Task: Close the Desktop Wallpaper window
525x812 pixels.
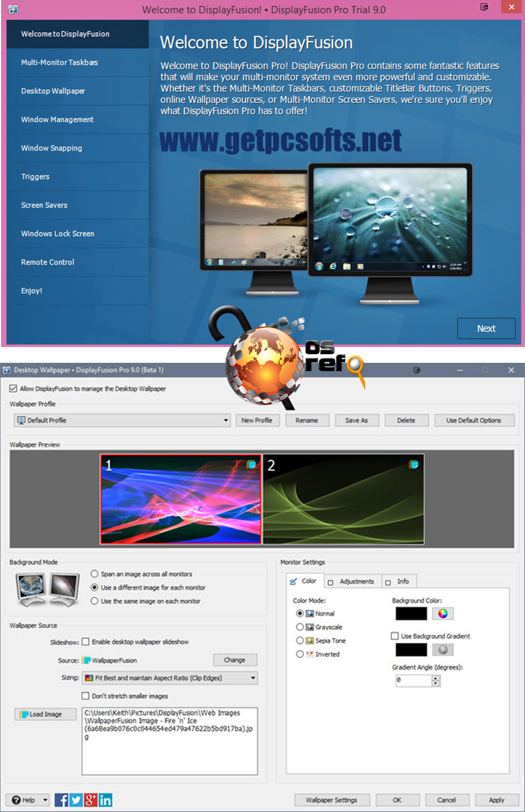Action: (x=511, y=370)
